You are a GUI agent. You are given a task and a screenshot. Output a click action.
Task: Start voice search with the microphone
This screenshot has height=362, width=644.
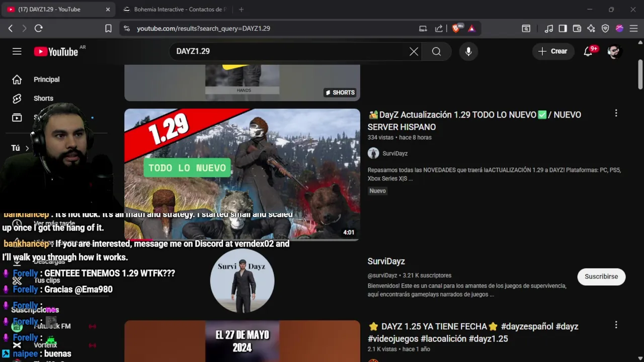point(468,51)
